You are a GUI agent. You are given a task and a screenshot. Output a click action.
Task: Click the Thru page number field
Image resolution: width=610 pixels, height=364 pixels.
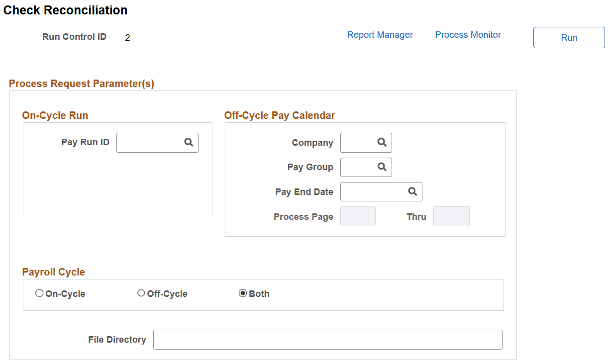click(x=451, y=217)
